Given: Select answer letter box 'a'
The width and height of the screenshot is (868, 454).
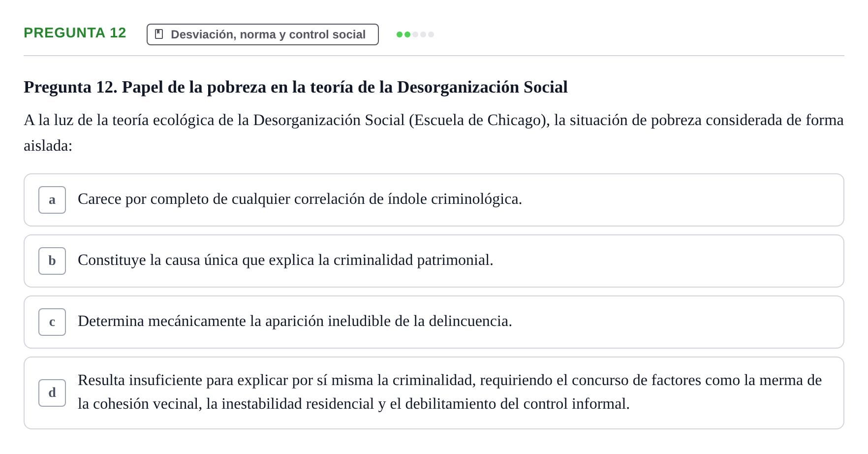Looking at the screenshot, I should pyautogui.click(x=52, y=200).
